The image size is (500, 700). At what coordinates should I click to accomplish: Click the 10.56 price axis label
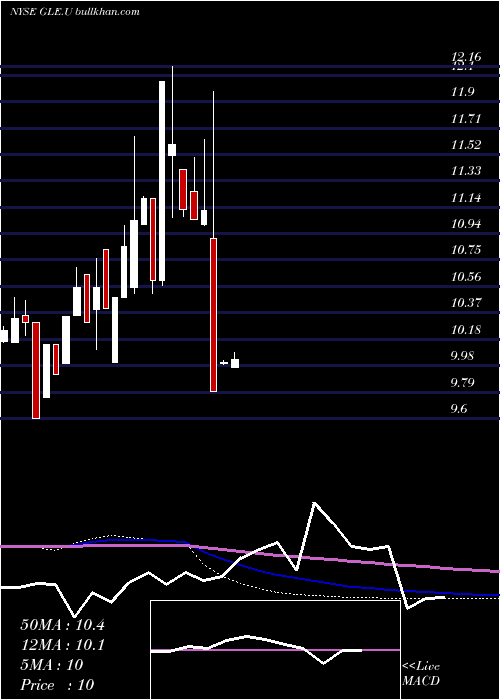[466, 276]
